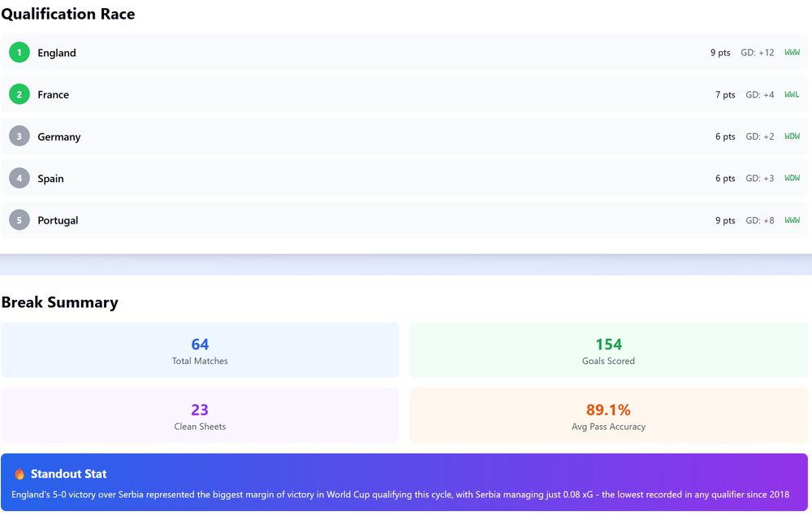Click Germany's GD: +2 value

click(760, 137)
